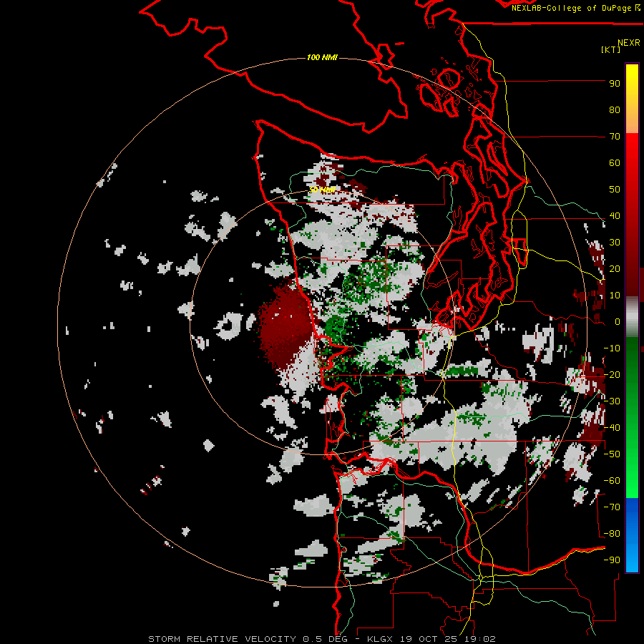The image size is (644, 644).
Task: Click the [KT] units label
Action: tap(611, 49)
